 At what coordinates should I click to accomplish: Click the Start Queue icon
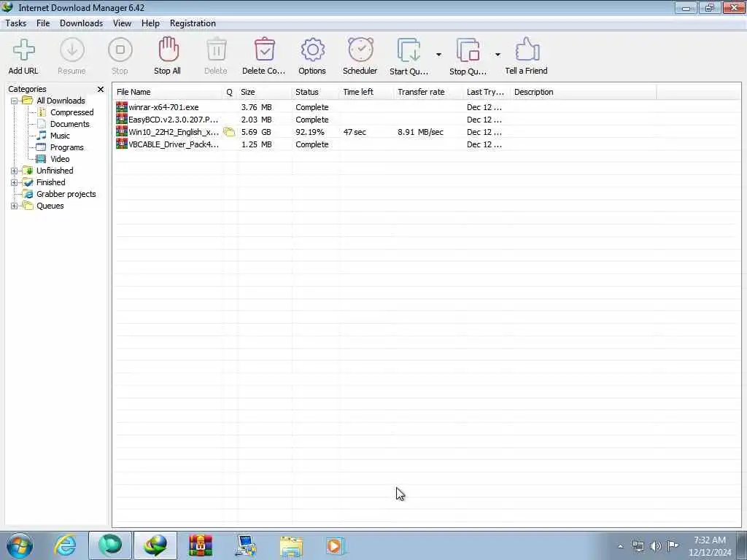pos(409,50)
